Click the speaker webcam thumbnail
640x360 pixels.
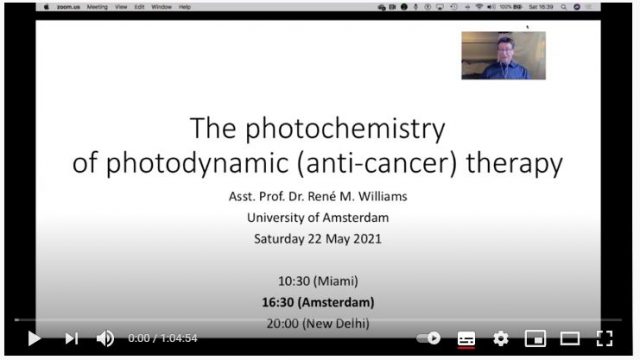click(503, 56)
